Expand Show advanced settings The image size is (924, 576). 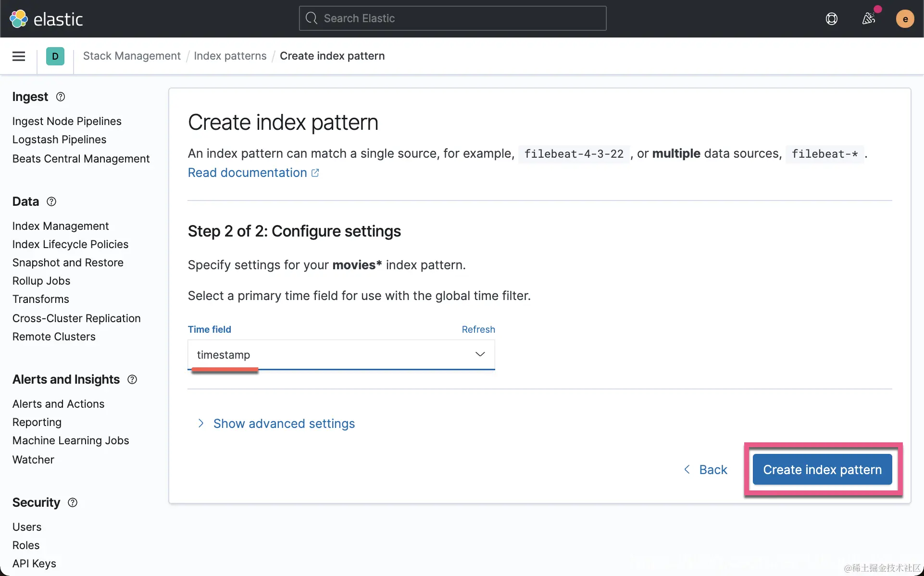click(284, 424)
